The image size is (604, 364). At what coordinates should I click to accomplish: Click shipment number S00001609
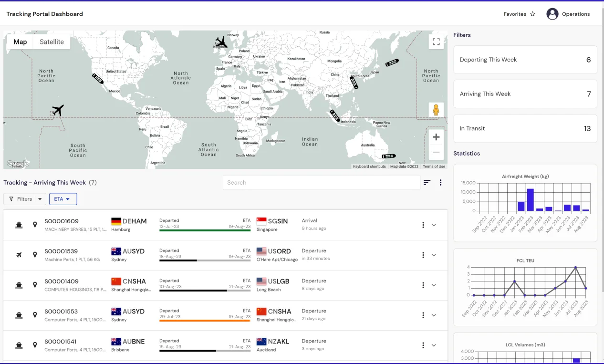62,221
